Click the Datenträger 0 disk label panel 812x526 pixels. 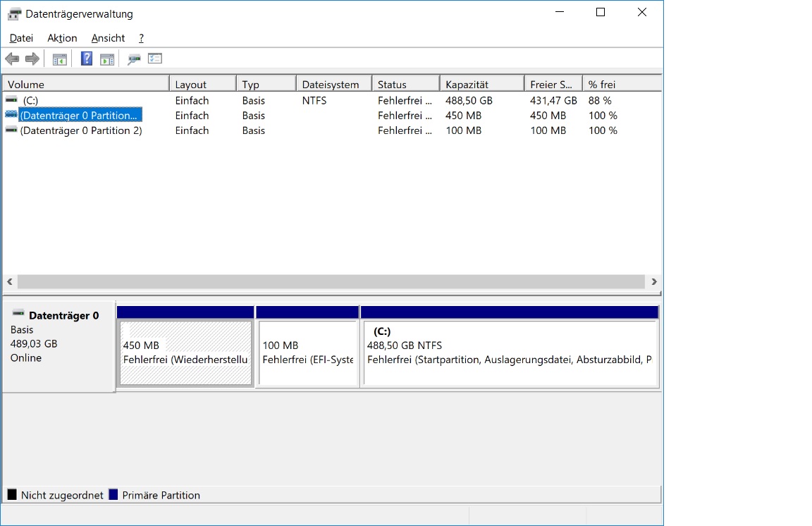(59, 347)
